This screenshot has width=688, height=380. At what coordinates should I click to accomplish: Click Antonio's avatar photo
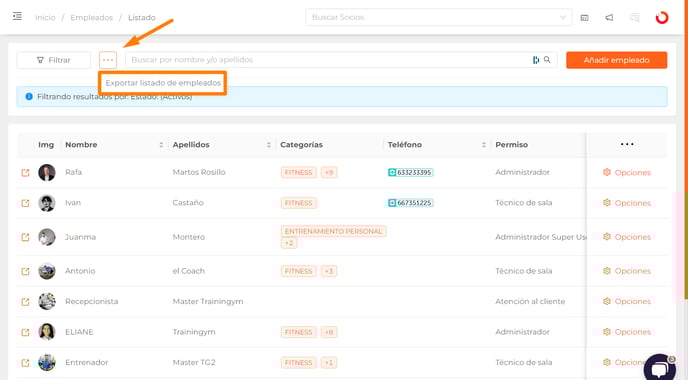pos(47,271)
